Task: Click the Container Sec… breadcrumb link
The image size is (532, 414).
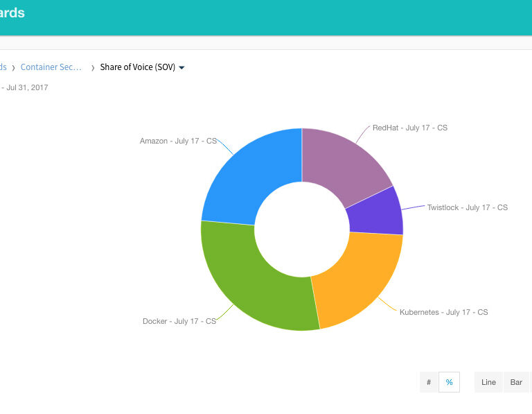Action: [x=51, y=67]
